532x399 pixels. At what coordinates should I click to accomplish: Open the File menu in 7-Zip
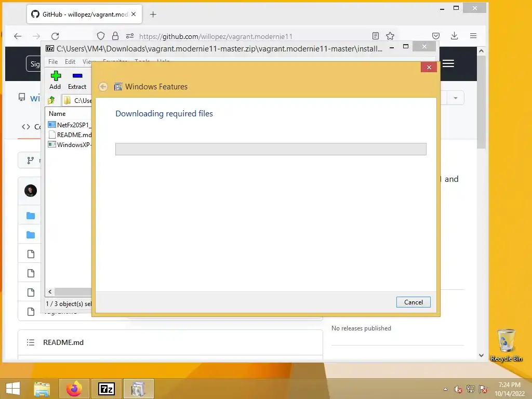(53, 62)
